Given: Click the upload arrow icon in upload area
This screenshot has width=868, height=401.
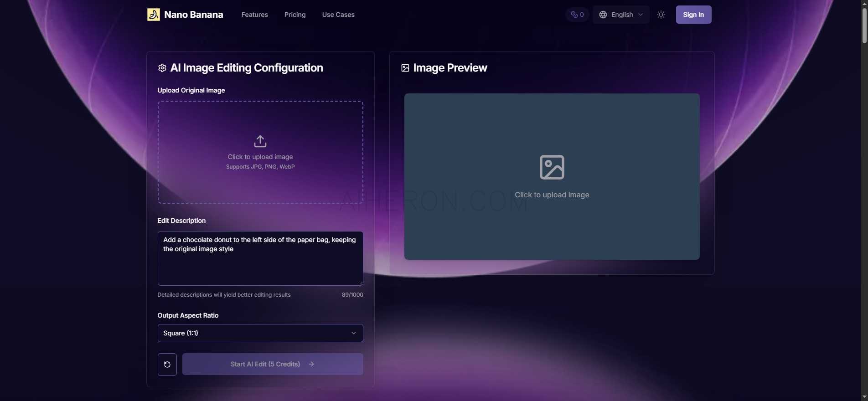Looking at the screenshot, I should tap(260, 141).
